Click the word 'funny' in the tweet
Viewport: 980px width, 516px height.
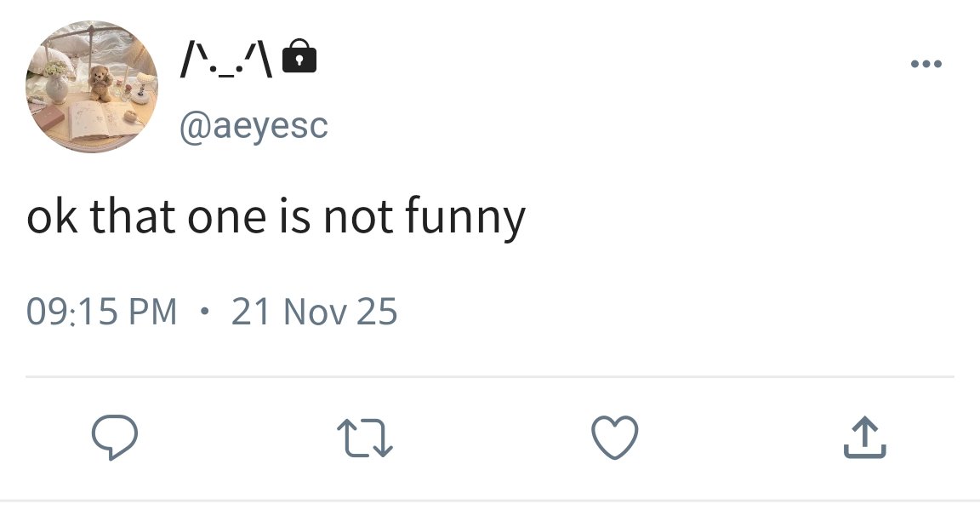click(465, 217)
